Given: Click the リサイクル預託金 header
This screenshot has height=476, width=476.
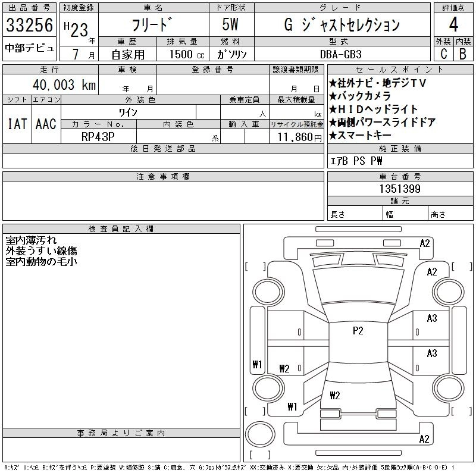Looking at the screenshot, I should click(296, 124).
